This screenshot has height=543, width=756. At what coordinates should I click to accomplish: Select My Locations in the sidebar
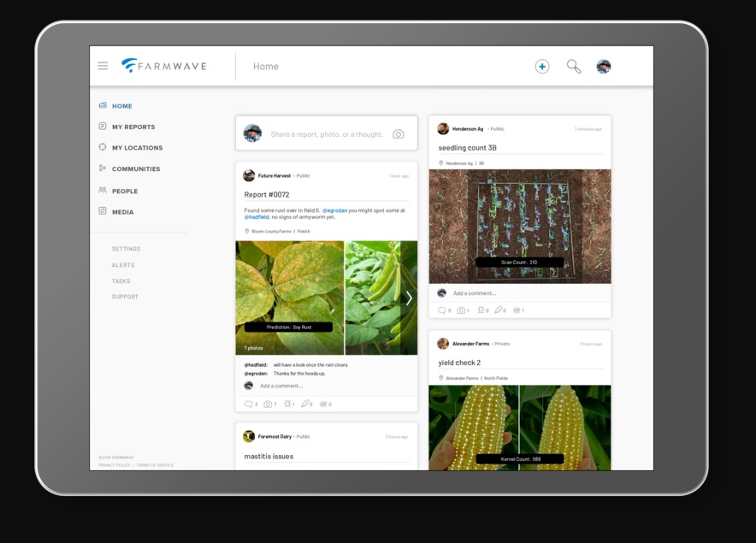coord(137,148)
